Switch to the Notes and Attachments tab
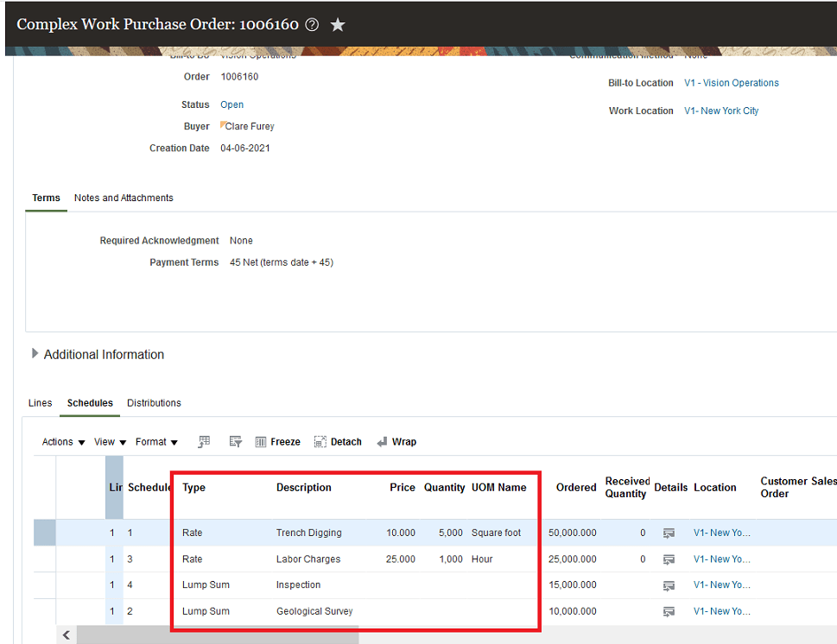This screenshot has width=837, height=644. 124,198
